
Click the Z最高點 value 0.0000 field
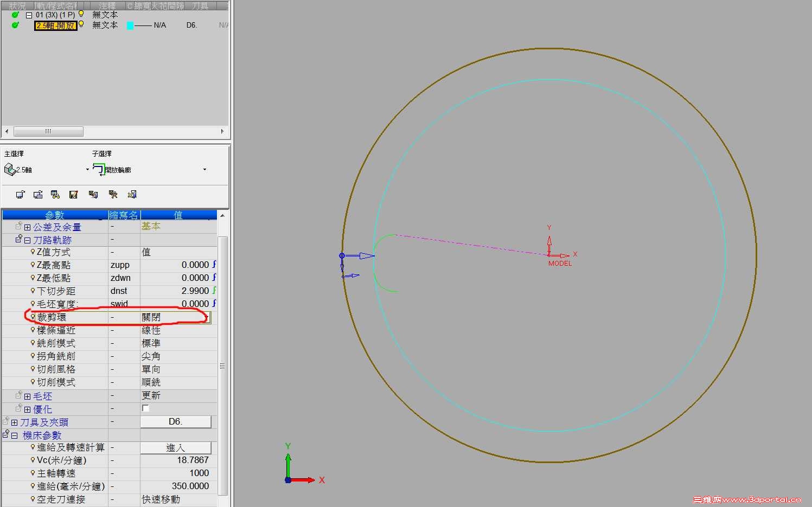(176, 265)
